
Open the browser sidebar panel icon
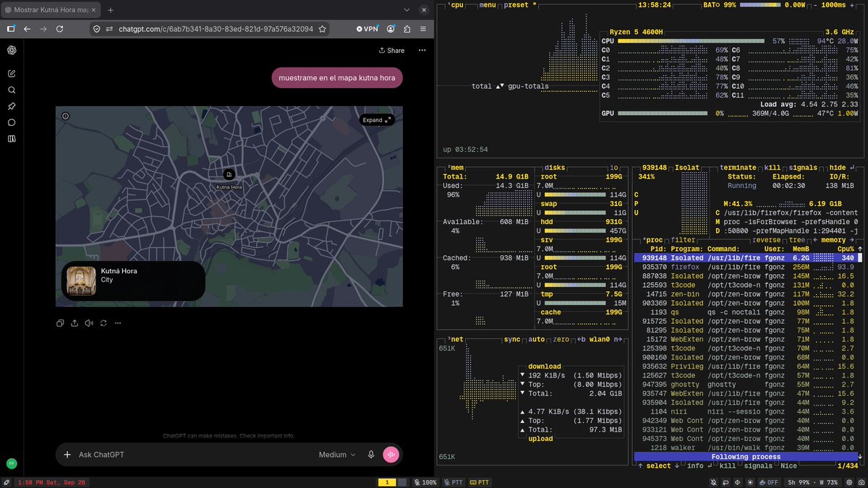[10, 29]
